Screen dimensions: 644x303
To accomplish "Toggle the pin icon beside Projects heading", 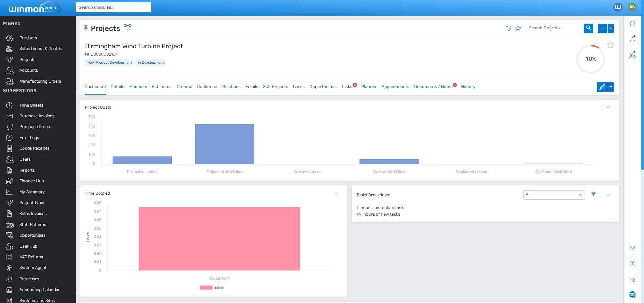I will coord(86,28).
